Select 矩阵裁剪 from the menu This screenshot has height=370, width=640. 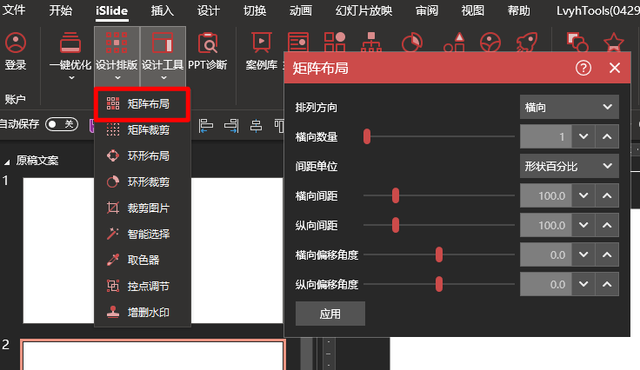pos(142,130)
